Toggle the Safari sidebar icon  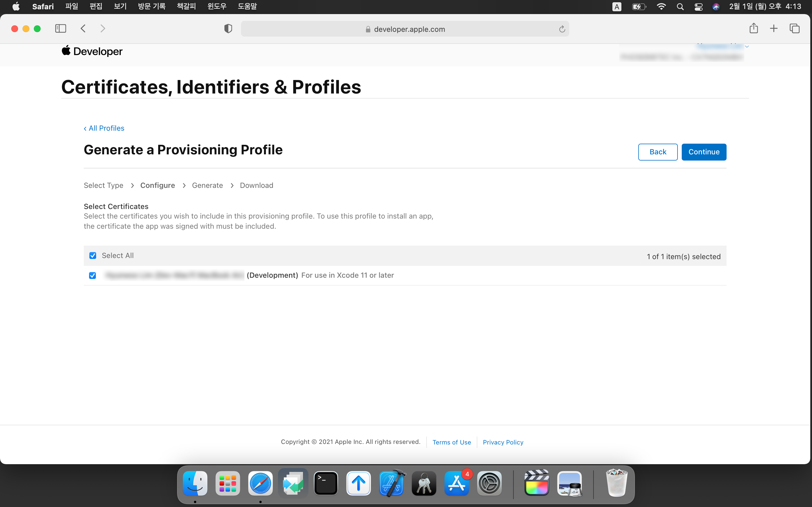(60, 28)
